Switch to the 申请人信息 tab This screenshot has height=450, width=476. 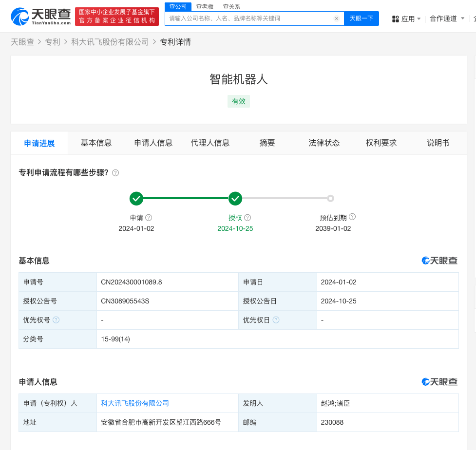(153, 143)
